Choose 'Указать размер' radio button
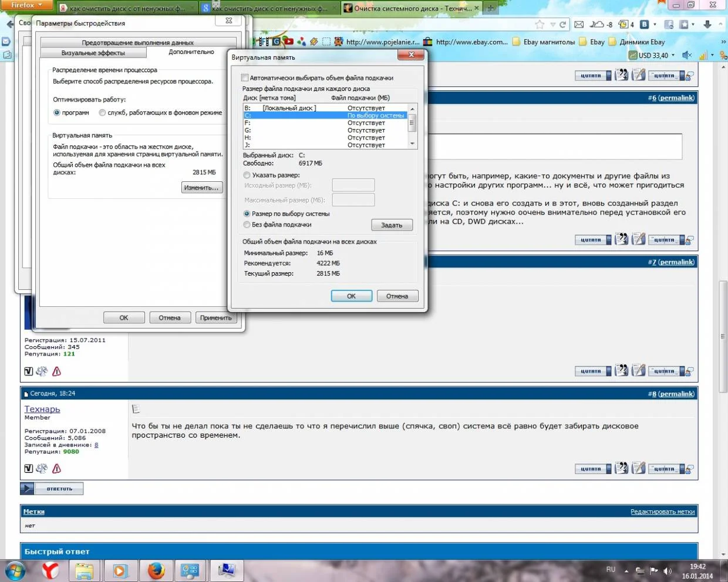This screenshot has width=728, height=582. [247, 175]
